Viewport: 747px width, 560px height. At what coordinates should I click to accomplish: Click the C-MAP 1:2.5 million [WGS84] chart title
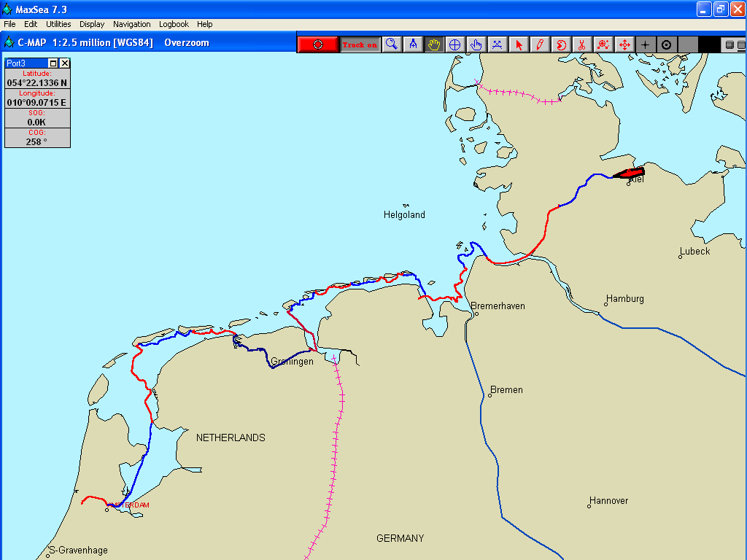(85, 43)
